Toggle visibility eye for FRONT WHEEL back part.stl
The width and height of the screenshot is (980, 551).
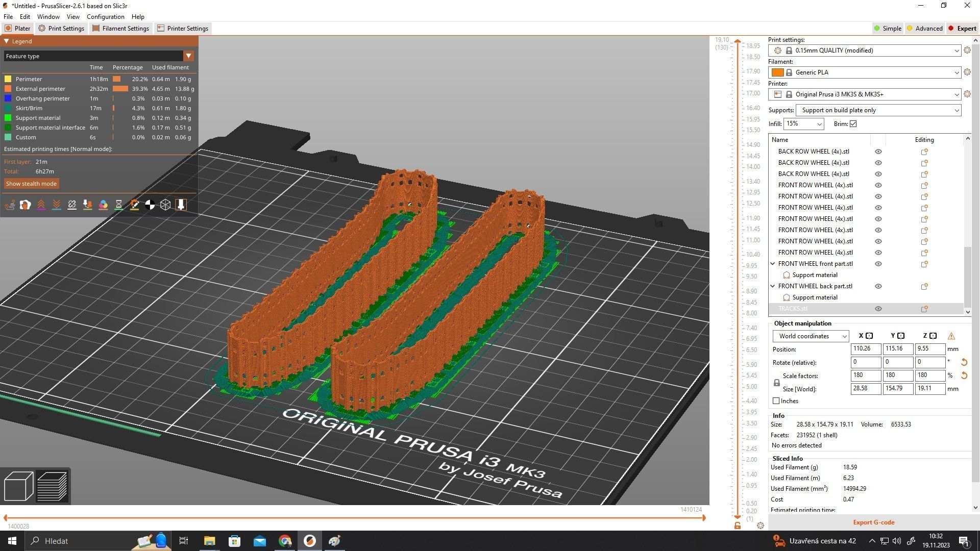click(878, 286)
